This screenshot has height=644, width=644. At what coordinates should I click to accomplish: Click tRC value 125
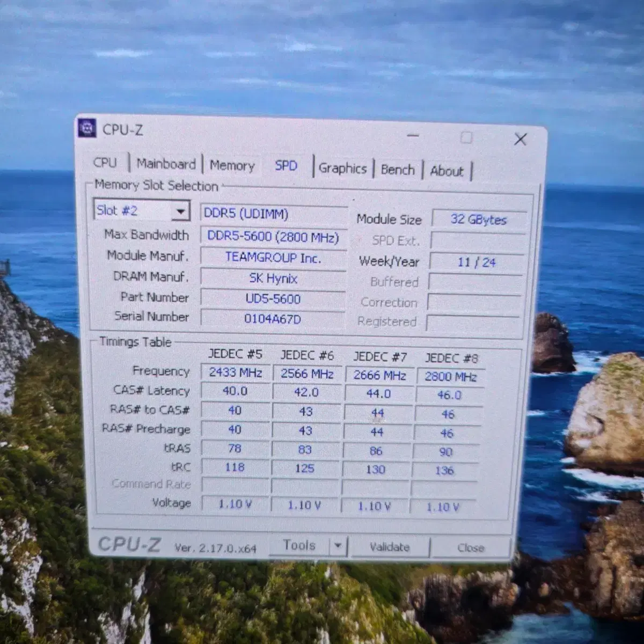coord(304,469)
